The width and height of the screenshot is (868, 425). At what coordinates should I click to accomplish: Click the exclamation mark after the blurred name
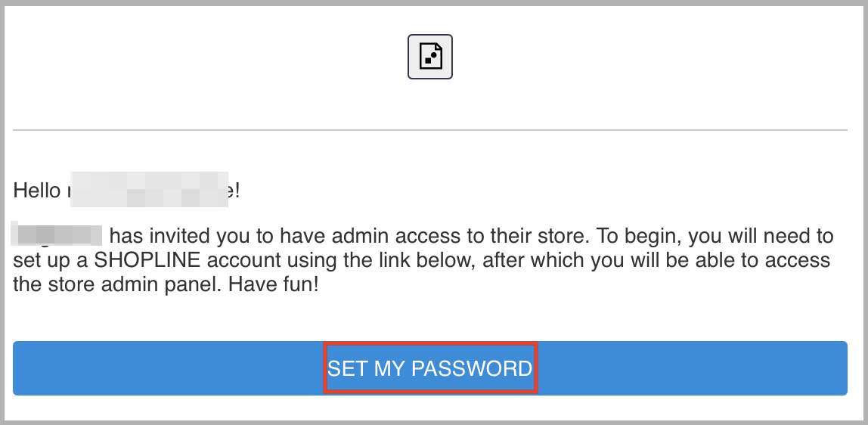(237, 191)
